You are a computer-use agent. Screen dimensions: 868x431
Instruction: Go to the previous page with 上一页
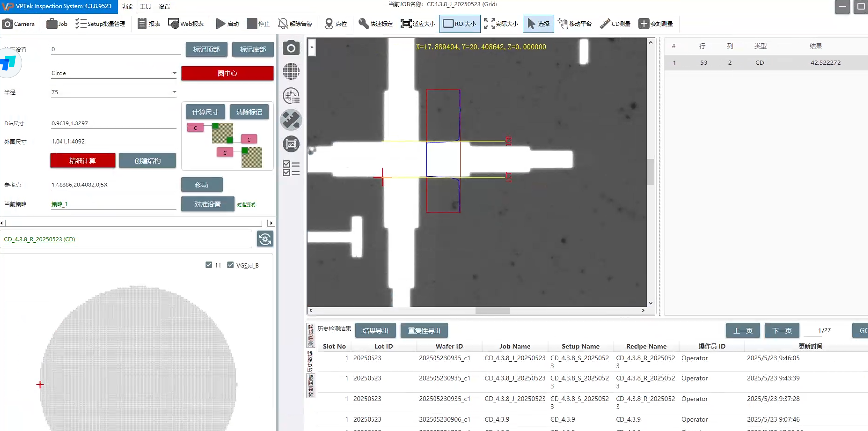[743, 331]
